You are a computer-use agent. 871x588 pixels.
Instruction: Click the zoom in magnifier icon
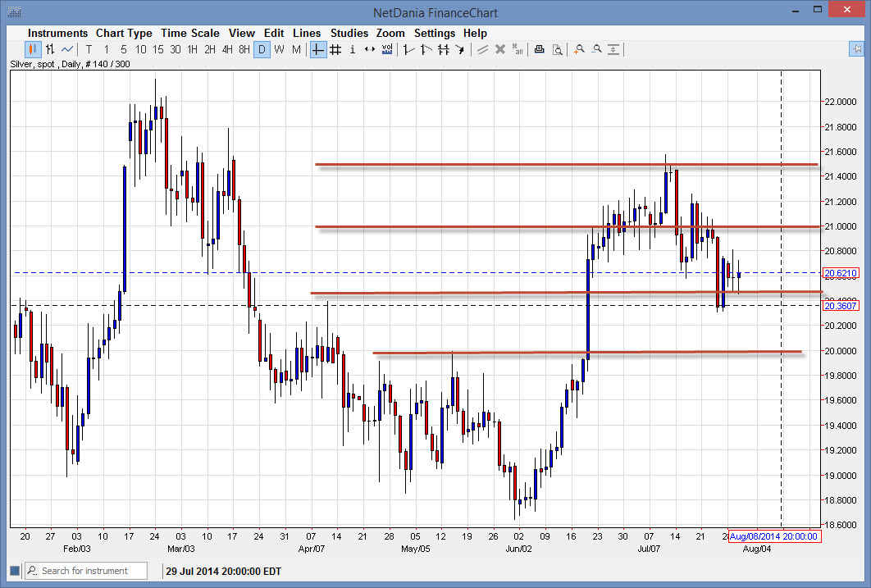pos(579,50)
